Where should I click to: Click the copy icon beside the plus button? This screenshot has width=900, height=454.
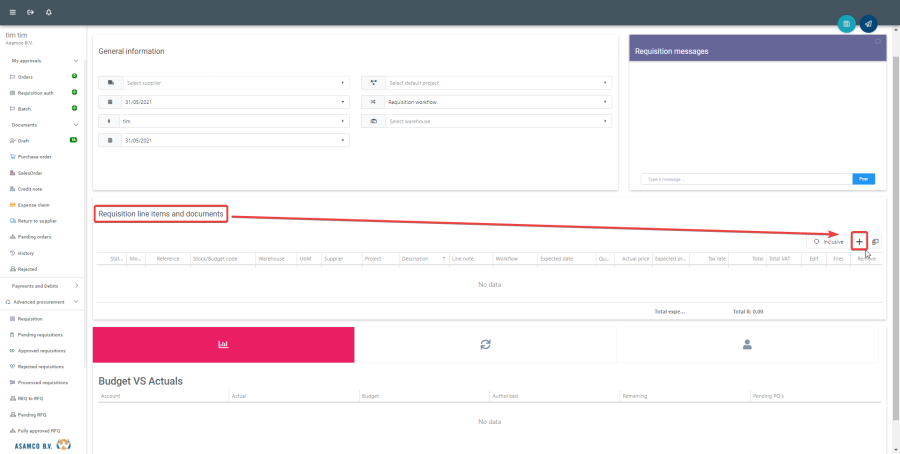pyautogui.click(x=875, y=241)
